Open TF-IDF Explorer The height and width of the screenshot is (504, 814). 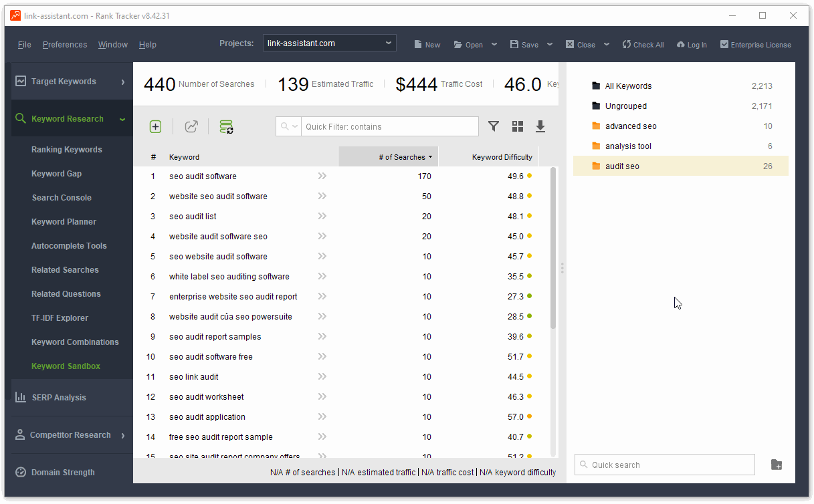tap(60, 318)
